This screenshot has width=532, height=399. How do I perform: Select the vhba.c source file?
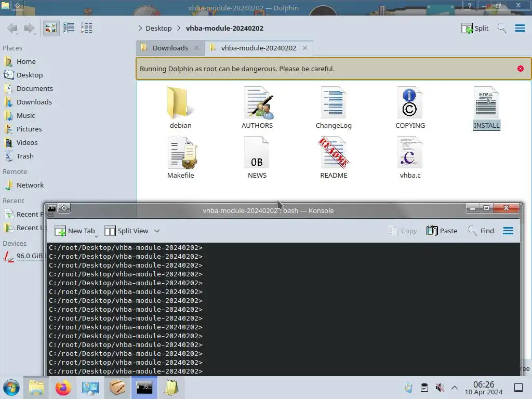pyautogui.click(x=410, y=158)
